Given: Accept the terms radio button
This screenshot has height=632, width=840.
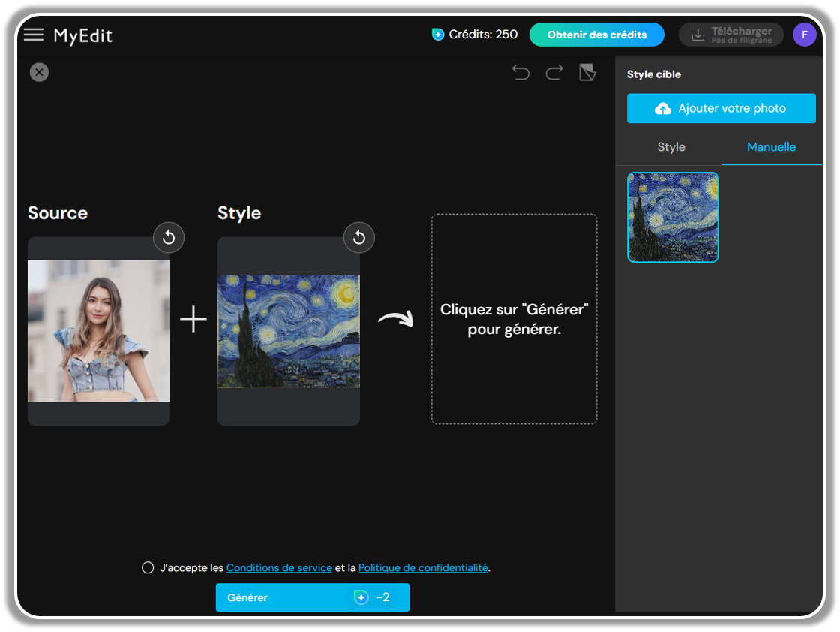Looking at the screenshot, I should click(148, 567).
